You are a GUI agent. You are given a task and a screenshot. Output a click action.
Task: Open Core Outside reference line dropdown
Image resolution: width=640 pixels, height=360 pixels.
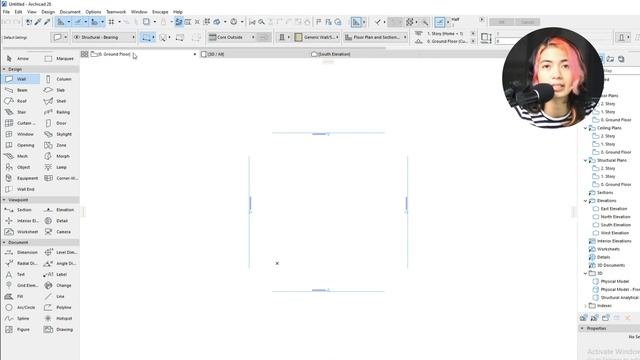[231, 37]
